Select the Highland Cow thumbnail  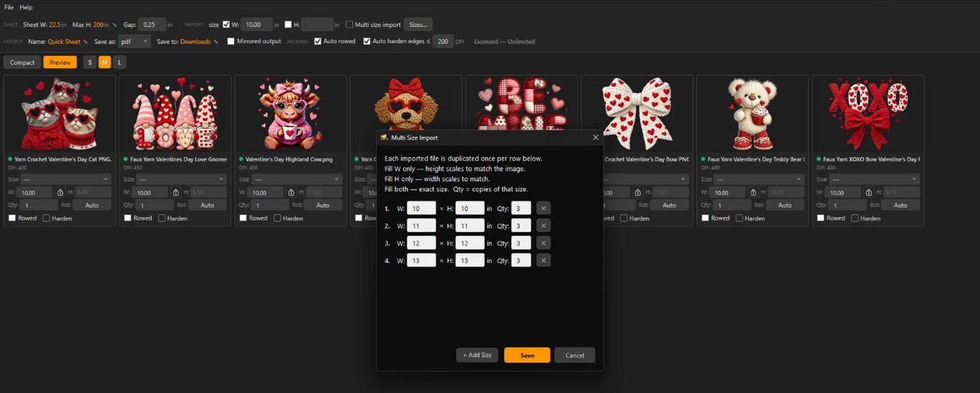[x=290, y=114]
